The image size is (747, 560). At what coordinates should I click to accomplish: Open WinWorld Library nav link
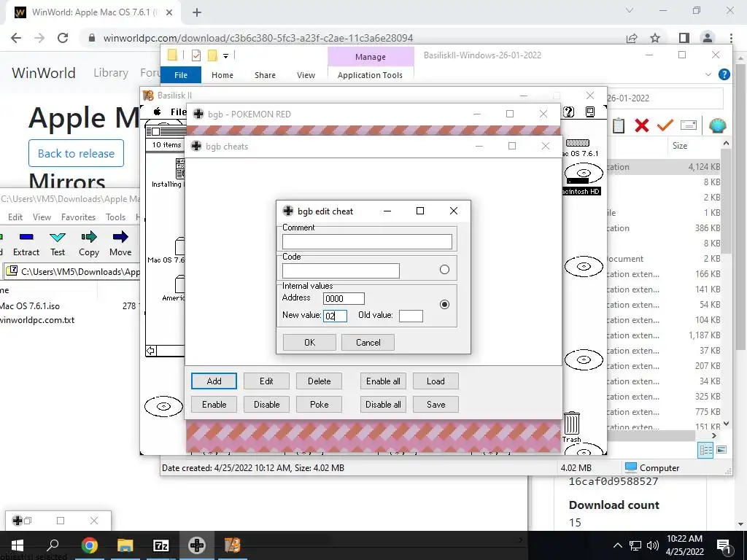(x=111, y=73)
